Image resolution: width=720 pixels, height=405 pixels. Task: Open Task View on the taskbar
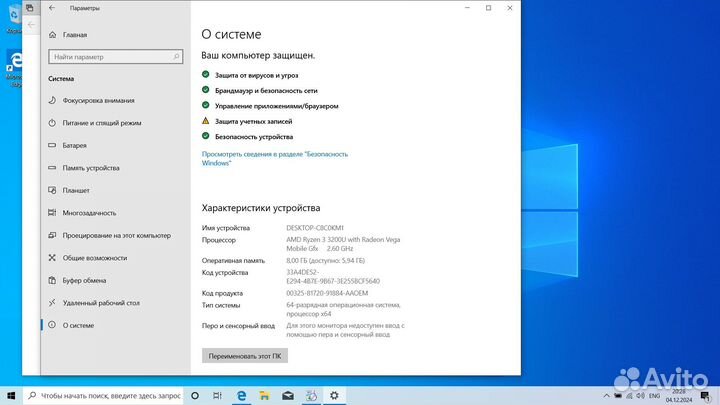[217, 395]
